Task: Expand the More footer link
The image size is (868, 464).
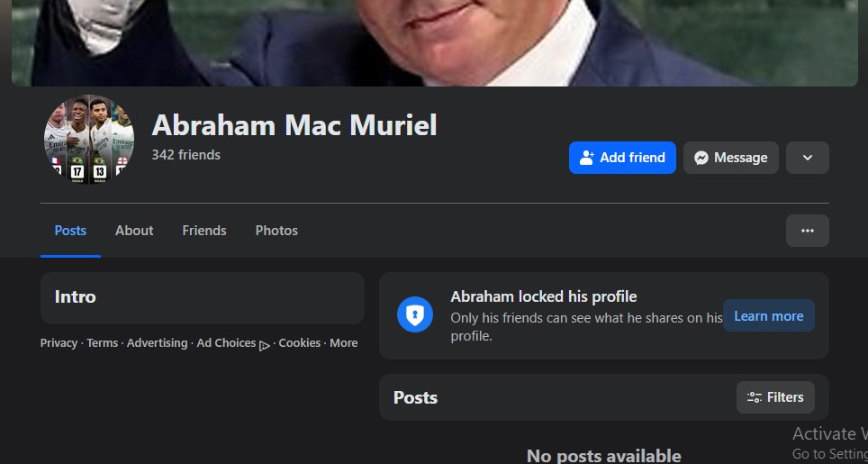Action: [343, 343]
